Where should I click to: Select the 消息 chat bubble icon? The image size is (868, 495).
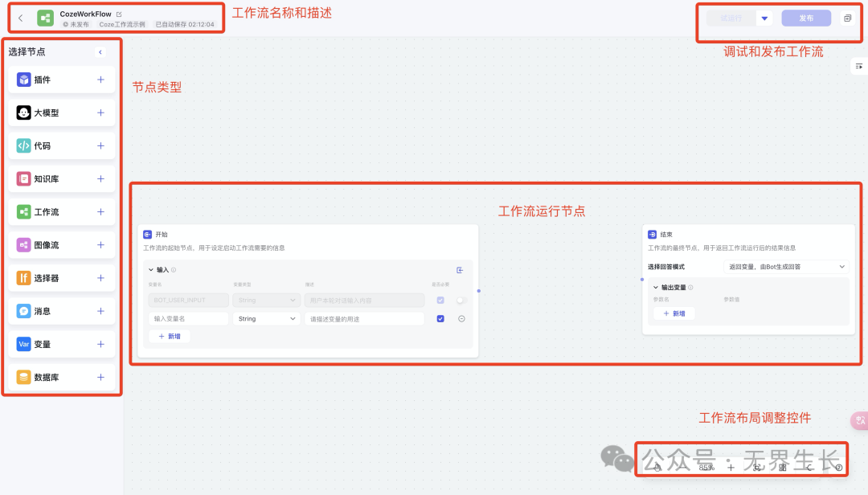tap(23, 311)
